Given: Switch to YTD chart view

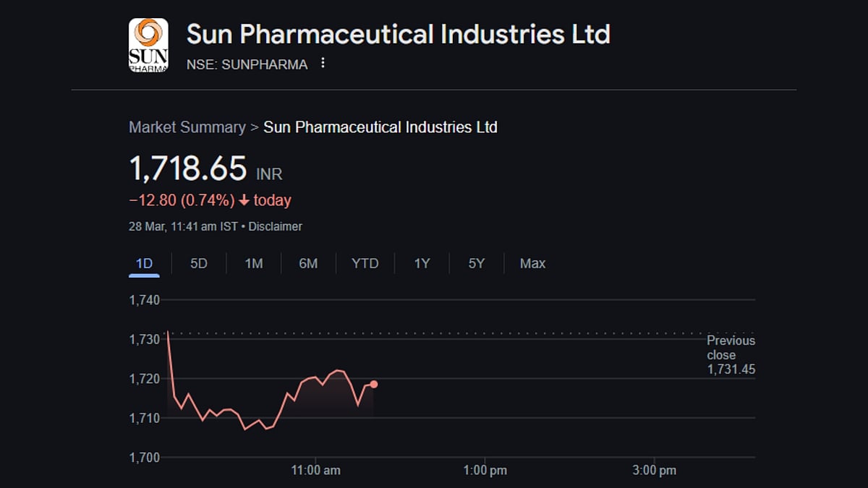Looking at the screenshot, I should pos(365,263).
